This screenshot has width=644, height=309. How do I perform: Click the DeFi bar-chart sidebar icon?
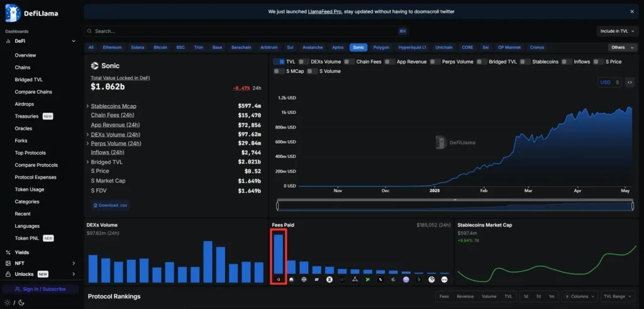pyautogui.click(x=8, y=41)
